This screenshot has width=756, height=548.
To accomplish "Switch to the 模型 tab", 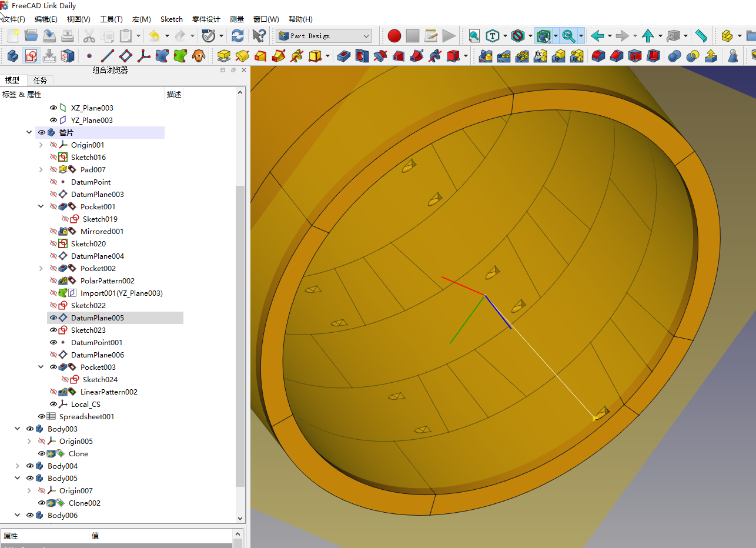I will tap(12, 81).
